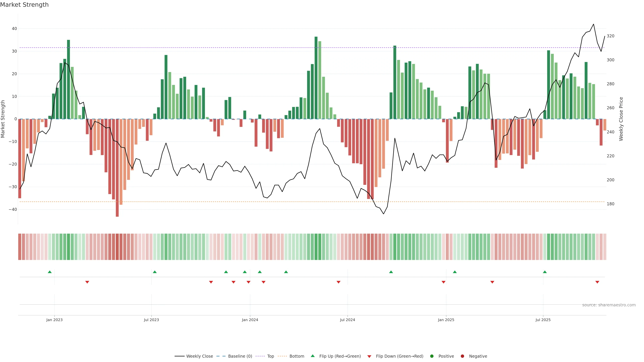
Task: Click the Market Strength chart title
Action: pyautogui.click(x=24, y=5)
